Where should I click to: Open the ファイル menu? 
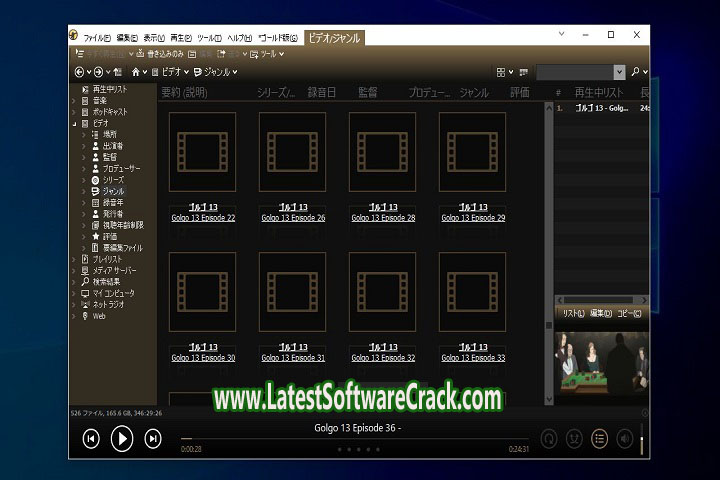[x=97, y=38]
